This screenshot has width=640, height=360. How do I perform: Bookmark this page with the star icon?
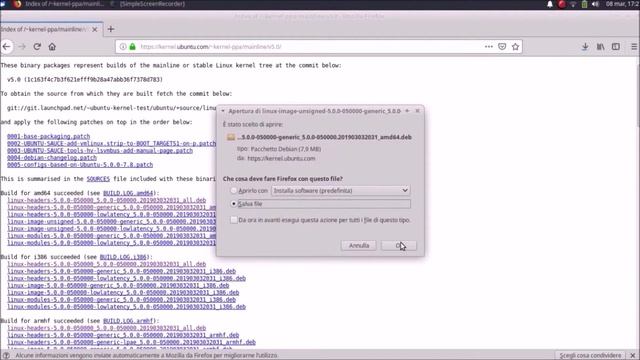[516, 47]
